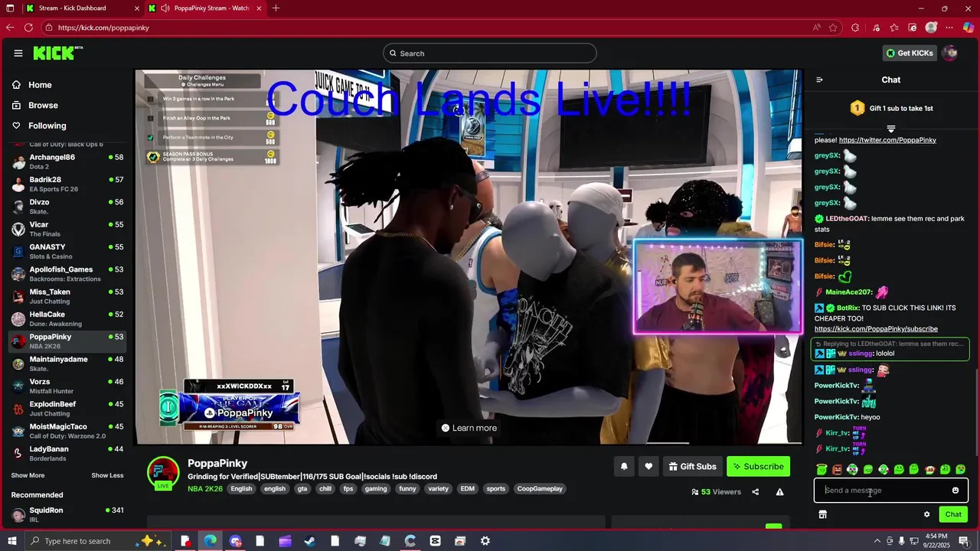Image resolution: width=980 pixels, height=551 pixels.
Task: Follow the channel with heart button
Action: 648,466
